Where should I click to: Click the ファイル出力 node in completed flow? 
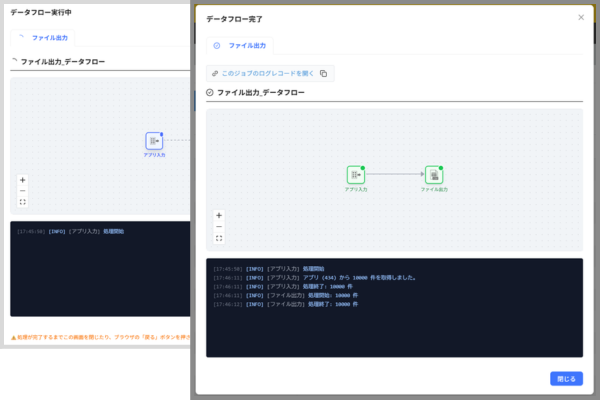(x=434, y=175)
